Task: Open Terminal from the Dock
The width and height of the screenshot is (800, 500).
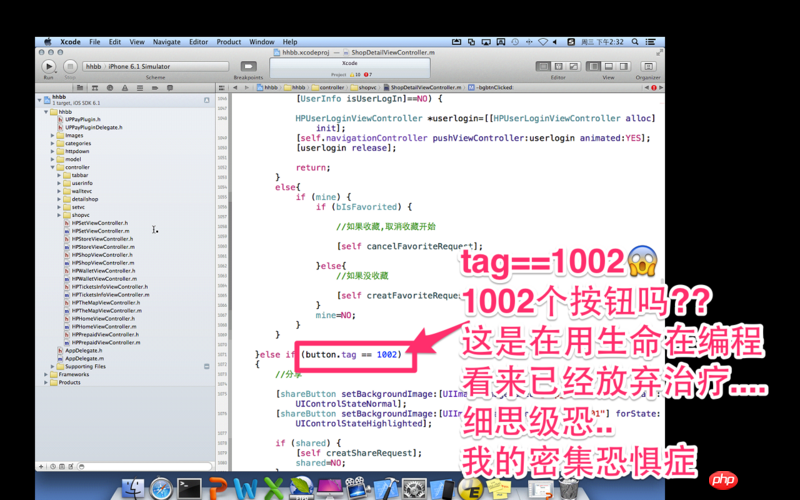Action: pyautogui.click(x=189, y=488)
